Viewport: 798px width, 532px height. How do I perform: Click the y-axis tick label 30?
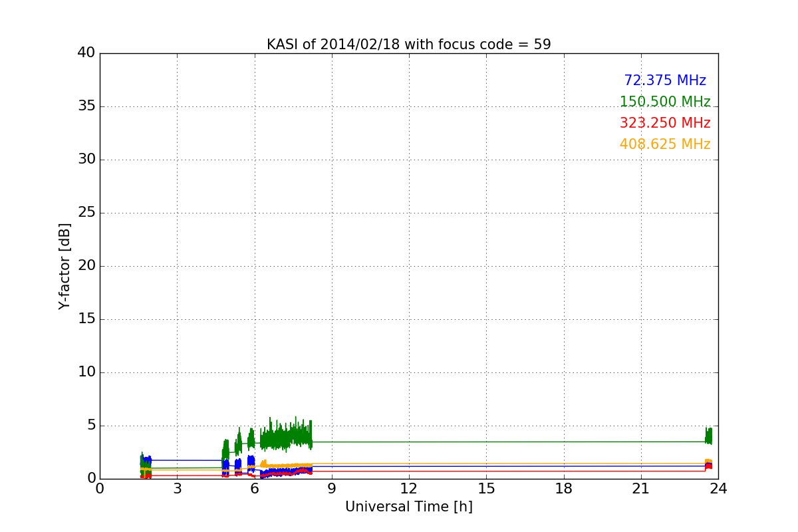pyautogui.click(x=86, y=160)
